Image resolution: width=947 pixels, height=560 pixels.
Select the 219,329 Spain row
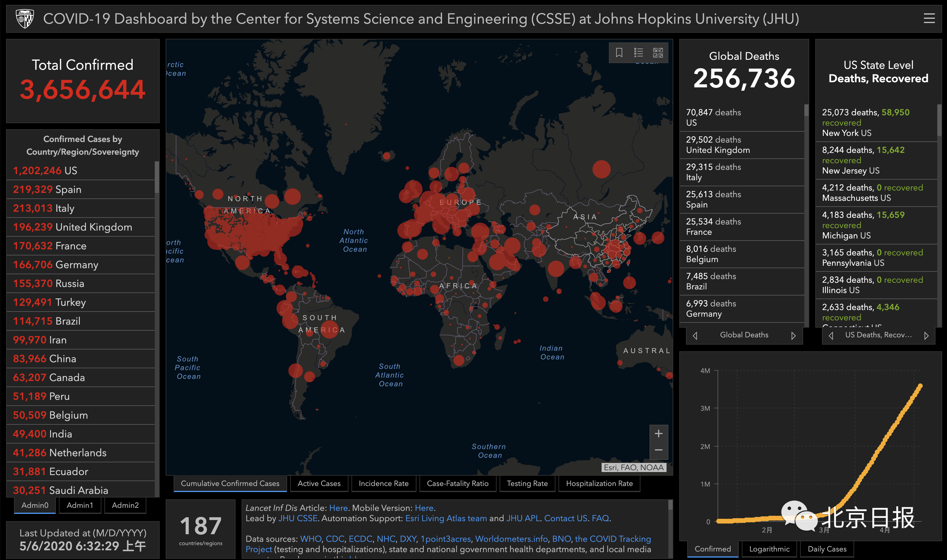coord(81,189)
